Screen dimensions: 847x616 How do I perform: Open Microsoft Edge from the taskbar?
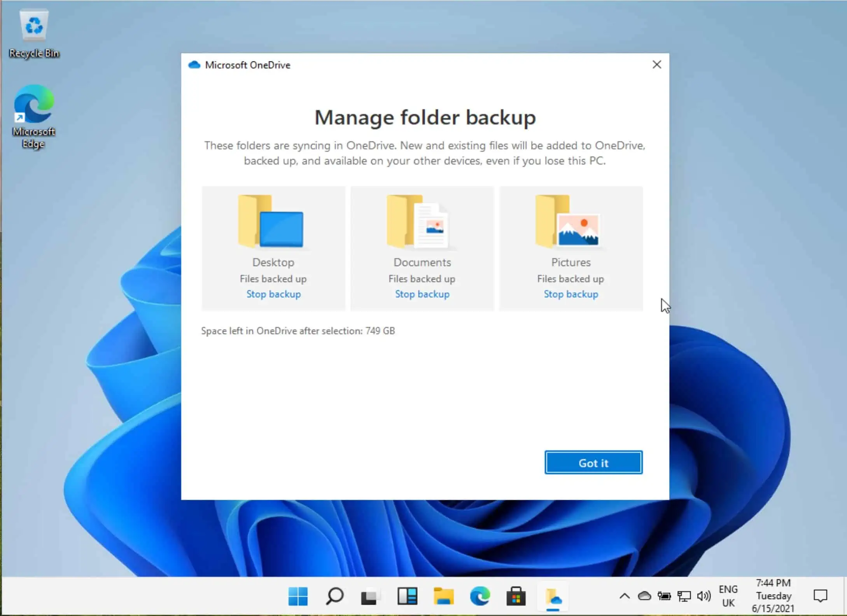(480, 596)
